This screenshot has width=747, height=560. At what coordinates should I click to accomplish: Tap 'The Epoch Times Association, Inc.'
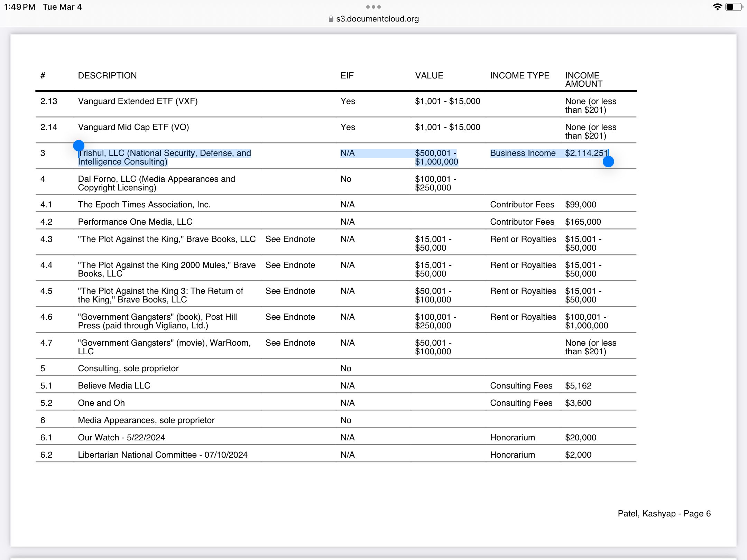[x=144, y=205]
